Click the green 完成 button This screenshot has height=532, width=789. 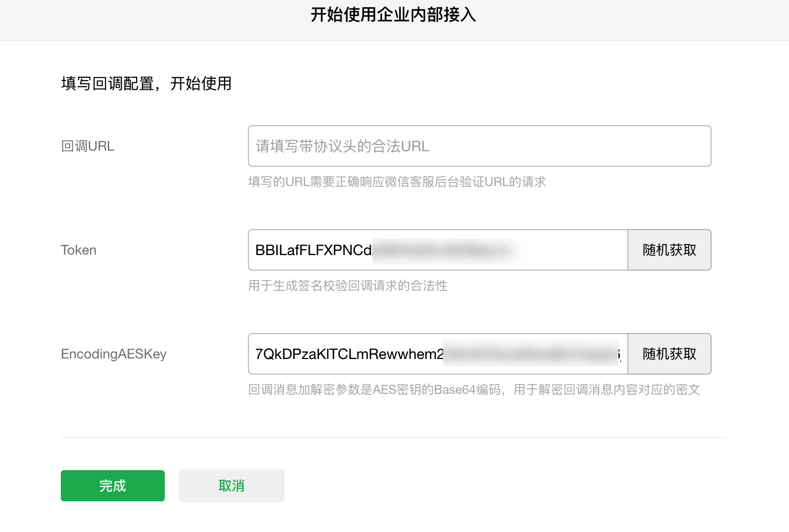coord(113,486)
